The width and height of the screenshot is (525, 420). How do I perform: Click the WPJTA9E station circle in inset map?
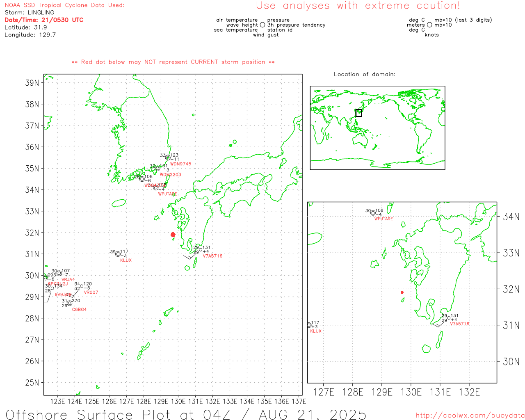coord(373,212)
